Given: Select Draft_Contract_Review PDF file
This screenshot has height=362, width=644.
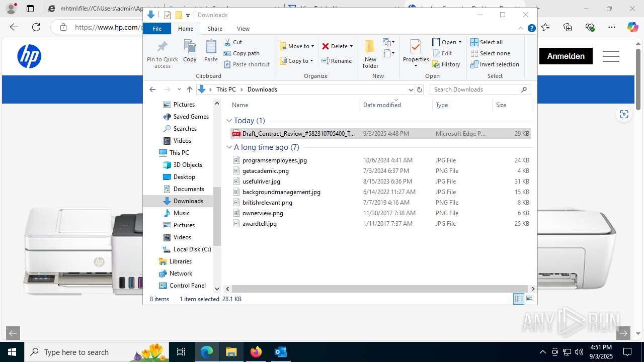Looking at the screenshot, I should (x=381, y=134).
